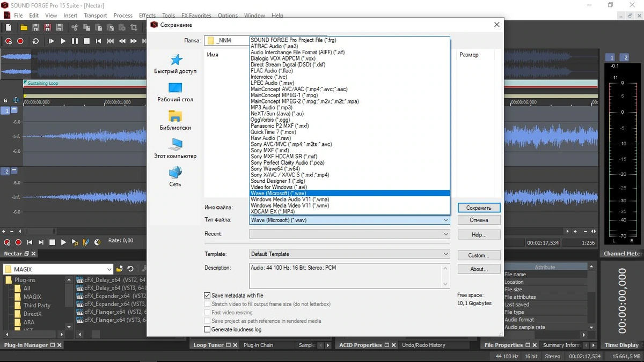This screenshot has width=644, height=362.
Task: Open the Recent dropdown
Action: point(350,234)
